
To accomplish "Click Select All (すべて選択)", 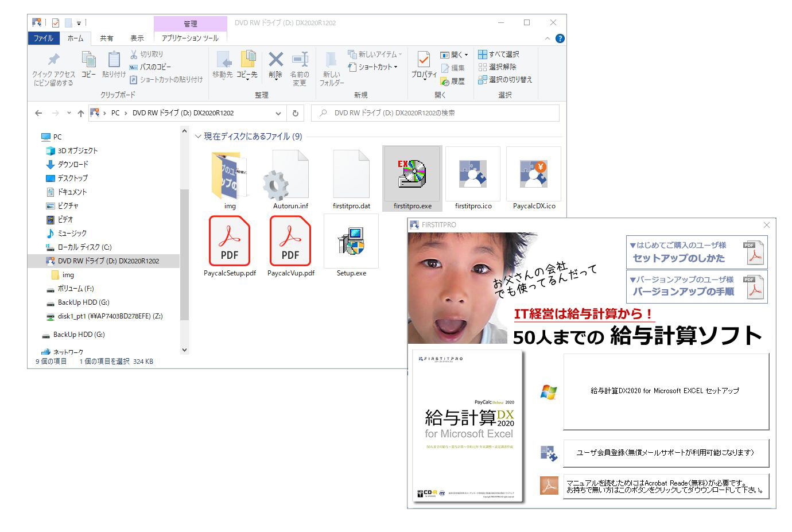I will [x=498, y=54].
